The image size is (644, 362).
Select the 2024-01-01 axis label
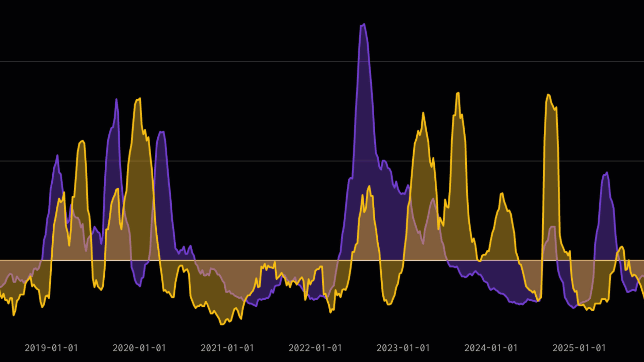coord(491,348)
